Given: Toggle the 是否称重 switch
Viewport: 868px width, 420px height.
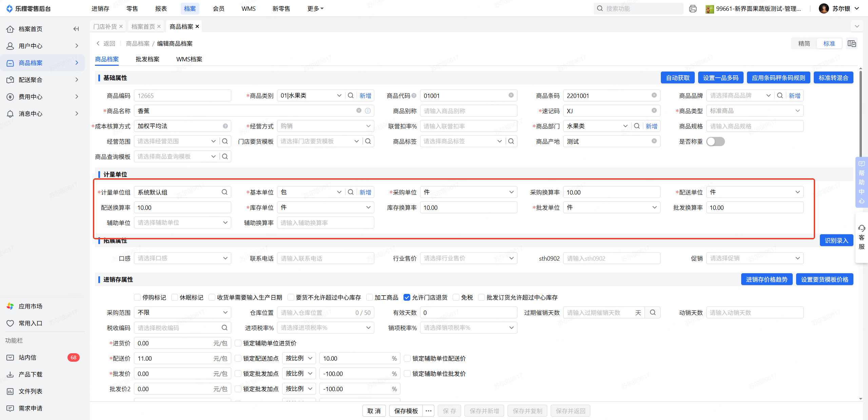Looking at the screenshot, I should [715, 141].
